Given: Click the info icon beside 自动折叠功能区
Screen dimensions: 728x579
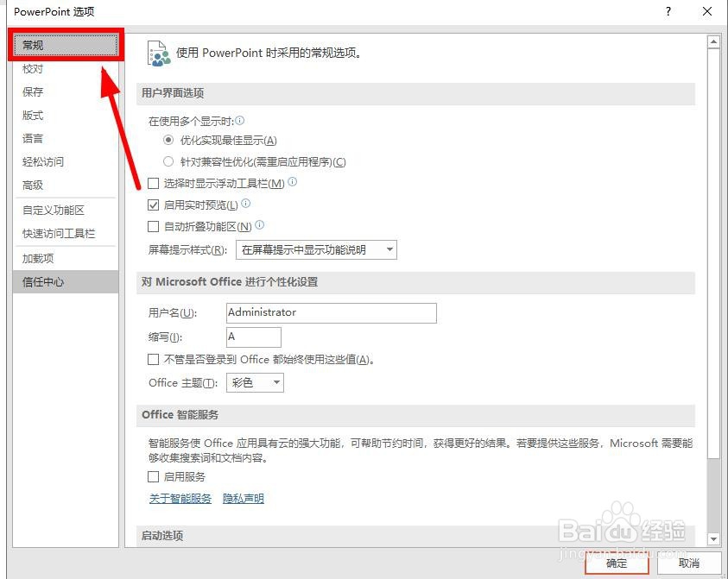Looking at the screenshot, I should click(x=257, y=226).
